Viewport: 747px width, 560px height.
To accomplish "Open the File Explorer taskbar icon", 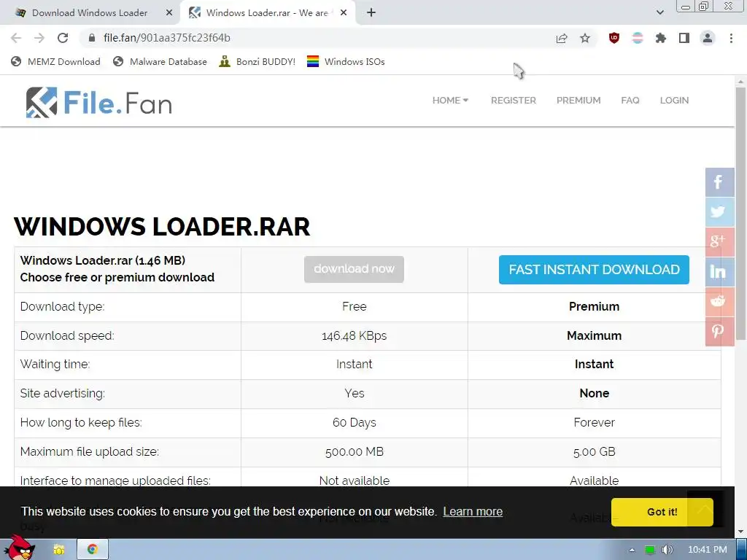I will pos(58,550).
